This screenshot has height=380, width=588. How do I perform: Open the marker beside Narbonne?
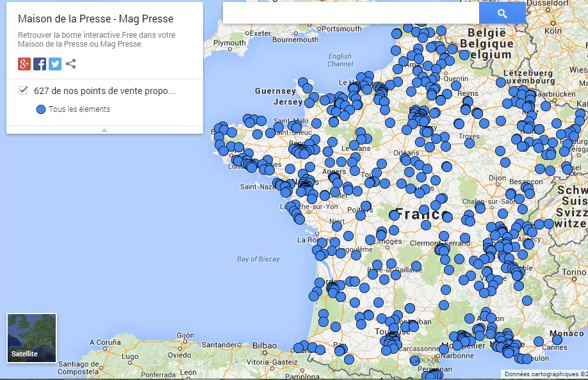click(444, 349)
